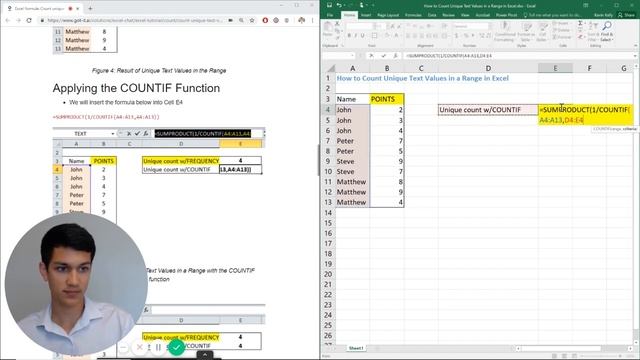Screen dimensions: 640x360
Task: Click Chrome zoom magnifier icon in address bar
Action: click(241, 20)
